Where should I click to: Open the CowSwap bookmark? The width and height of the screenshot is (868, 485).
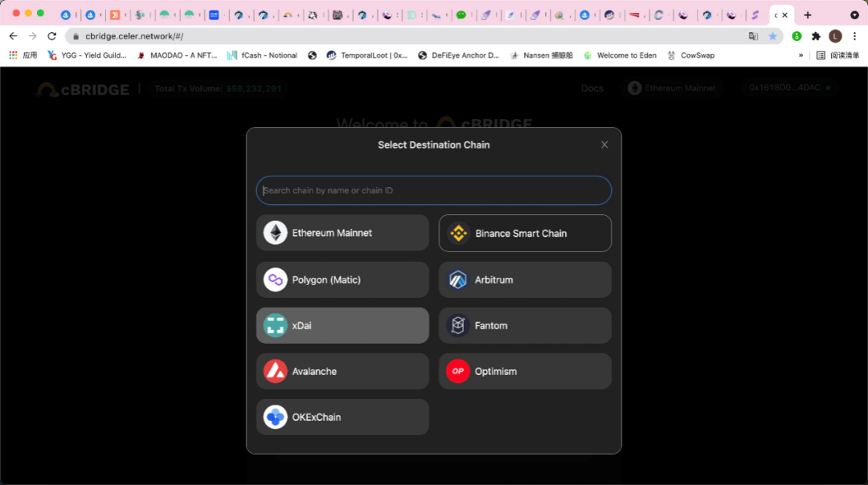pyautogui.click(x=691, y=55)
